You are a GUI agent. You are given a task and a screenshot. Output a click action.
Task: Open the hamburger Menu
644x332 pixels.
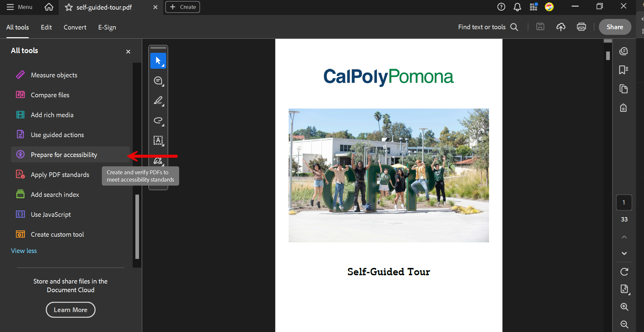click(20, 7)
